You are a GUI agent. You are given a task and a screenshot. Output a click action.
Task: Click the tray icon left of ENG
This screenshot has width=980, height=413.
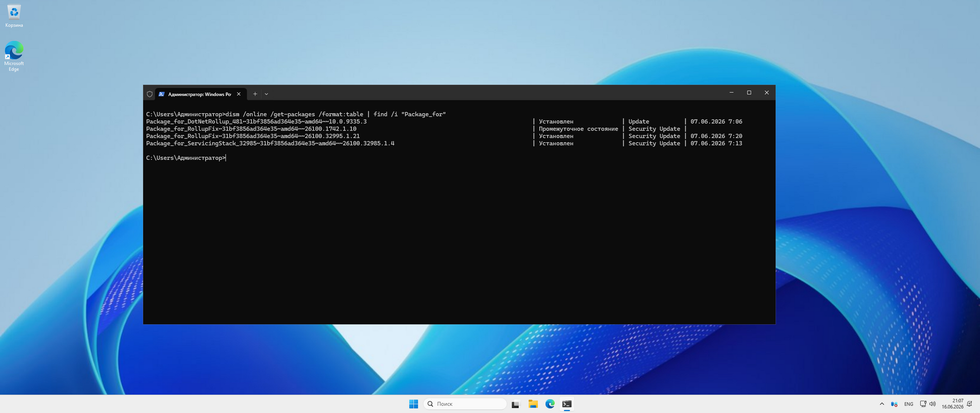pos(894,404)
